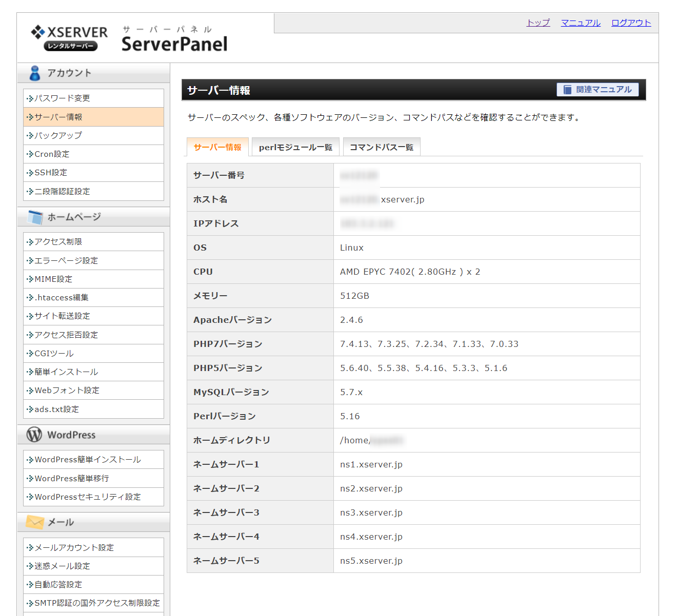Image resolution: width=697 pixels, height=616 pixels.
Task: Open Webフォント設定
Action: pos(94,390)
